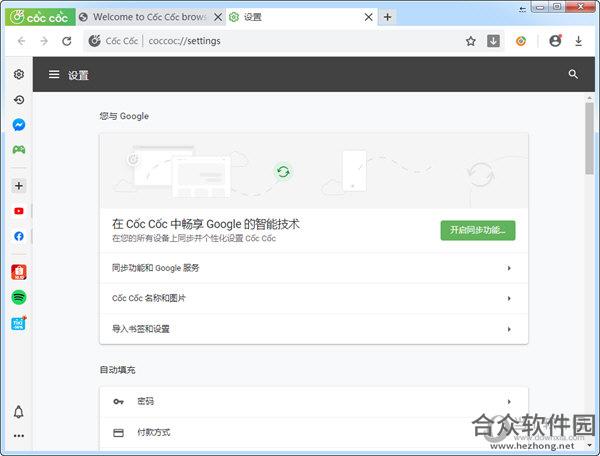Open a new tab with the plus button
Image resolution: width=600 pixels, height=456 pixels.
387,17
